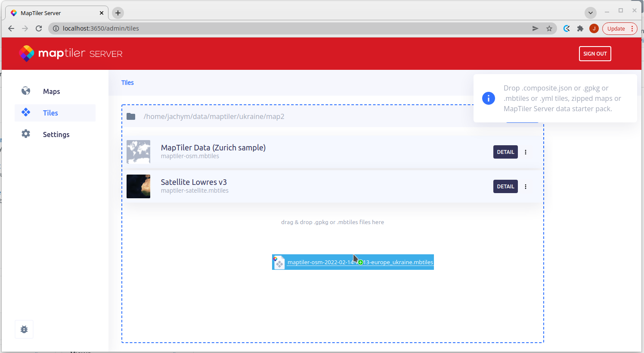Click the MapTiler Data world map thumbnail
This screenshot has height=353, width=644.
click(138, 152)
